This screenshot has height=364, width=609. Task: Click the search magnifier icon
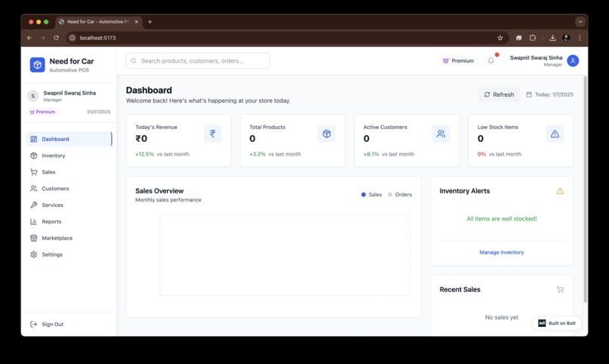point(134,61)
